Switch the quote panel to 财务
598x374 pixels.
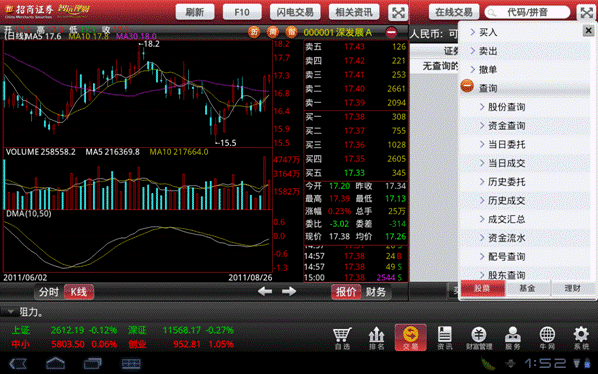tap(376, 292)
